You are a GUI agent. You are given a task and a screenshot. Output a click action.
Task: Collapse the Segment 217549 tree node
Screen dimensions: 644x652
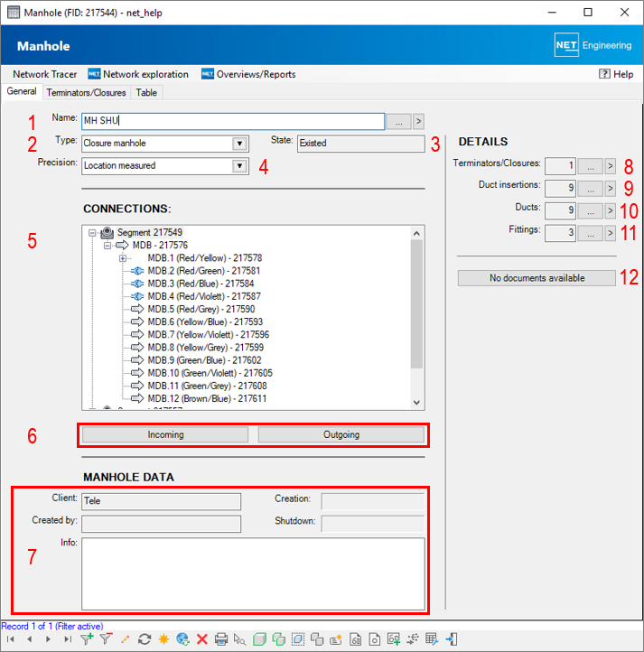tap(92, 232)
